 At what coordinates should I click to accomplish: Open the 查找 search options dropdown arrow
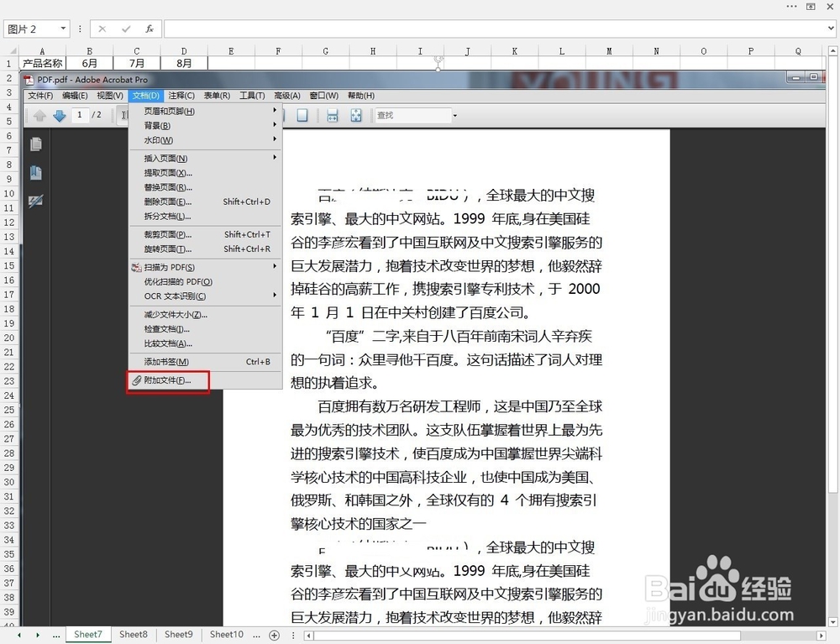[454, 116]
